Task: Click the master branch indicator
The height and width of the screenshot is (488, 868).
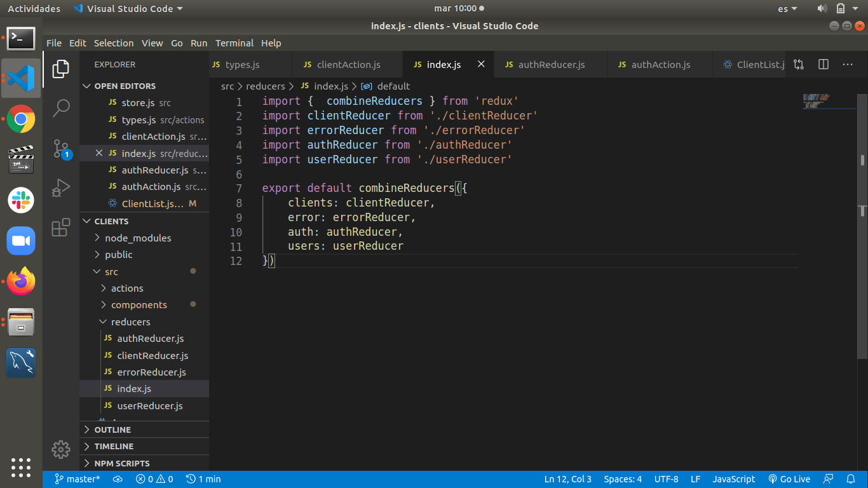Action: click(x=78, y=479)
